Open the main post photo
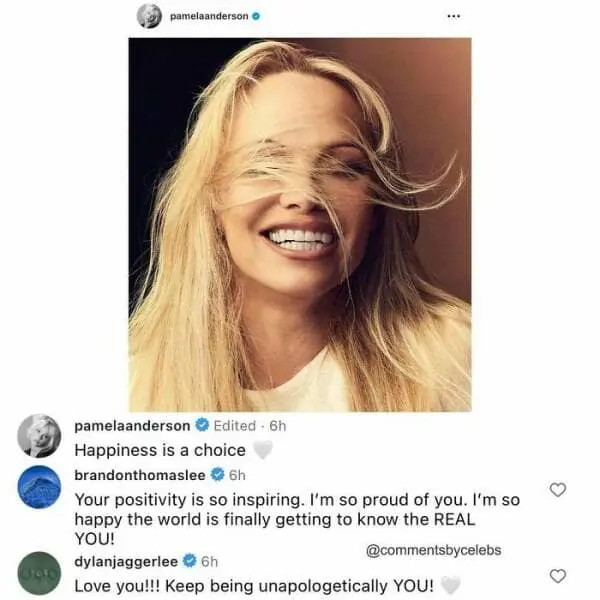The height and width of the screenshot is (600, 600). tap(300, 225)
